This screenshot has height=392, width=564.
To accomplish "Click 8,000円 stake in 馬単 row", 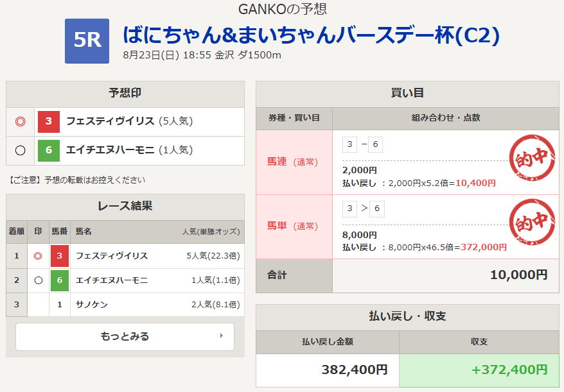I will point(360,235).
